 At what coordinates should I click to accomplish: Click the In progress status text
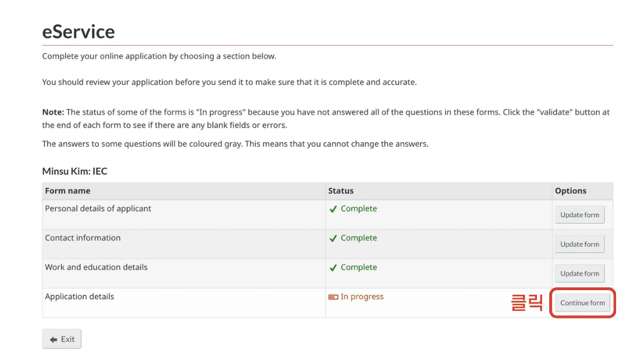point(362,297)
